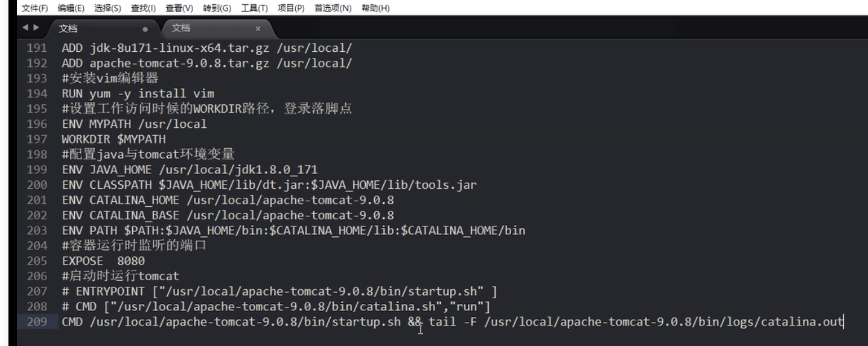Open the 转到(G) menu
The image size is (868, 346).
click(x=217, y=8)
